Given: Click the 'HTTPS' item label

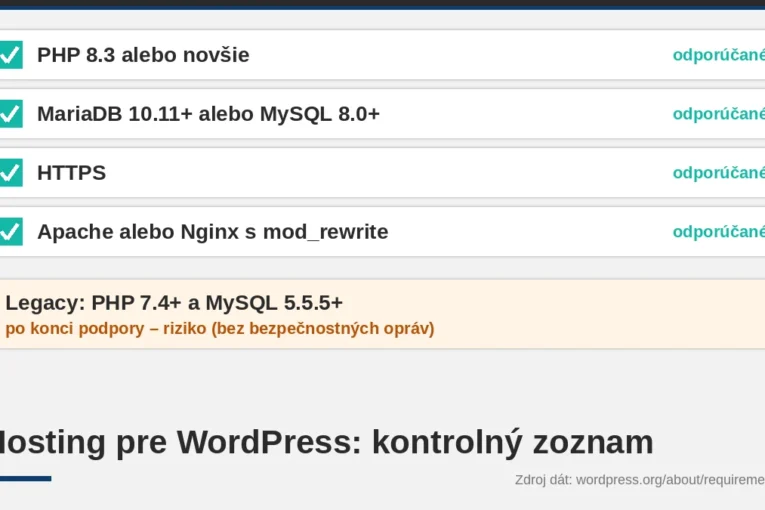Looking at the screenshot, I should [72, 173].
